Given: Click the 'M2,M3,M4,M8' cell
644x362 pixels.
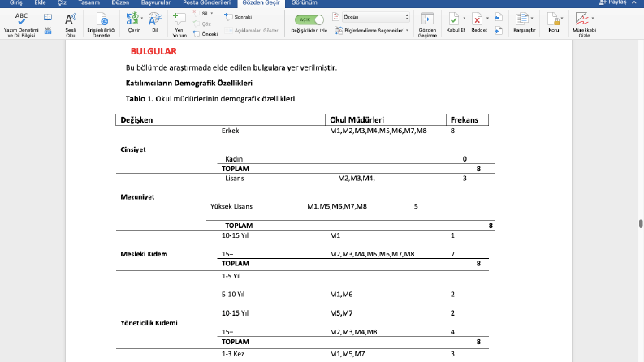Looking at the screenshot, I should (353, 332).
